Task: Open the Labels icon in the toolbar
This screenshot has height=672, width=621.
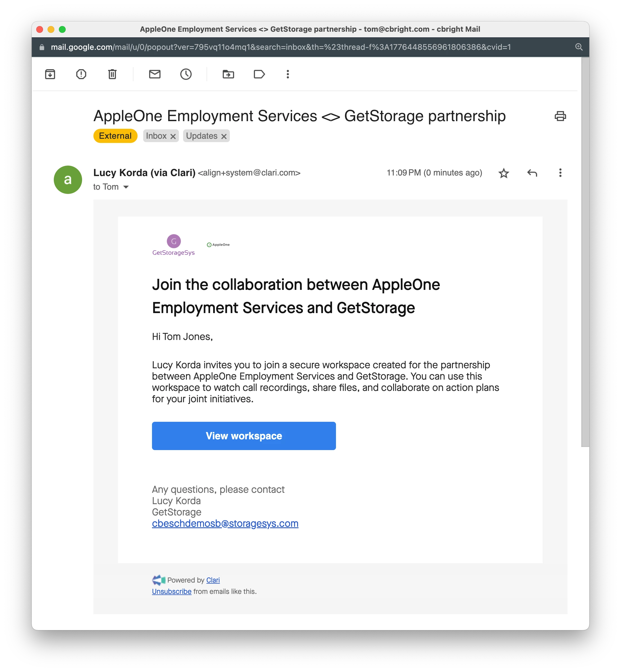Action: (x=259, y=74)
